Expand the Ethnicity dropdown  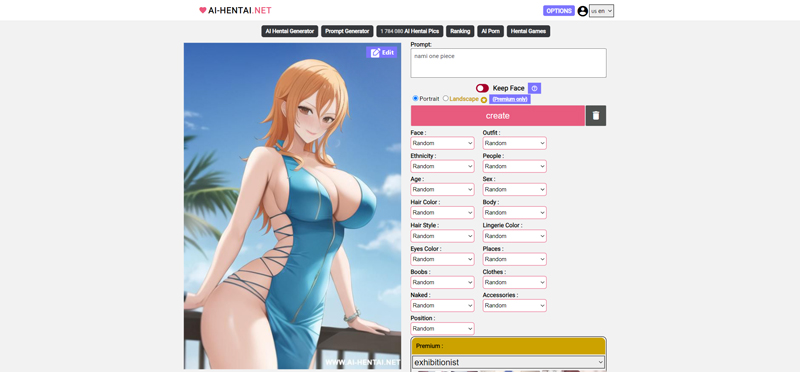[x=442, y=166]
